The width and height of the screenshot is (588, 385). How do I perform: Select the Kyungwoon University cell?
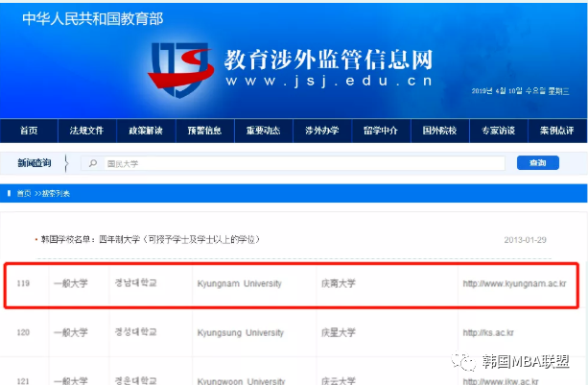pyautogui.click(x=241, y=381)
